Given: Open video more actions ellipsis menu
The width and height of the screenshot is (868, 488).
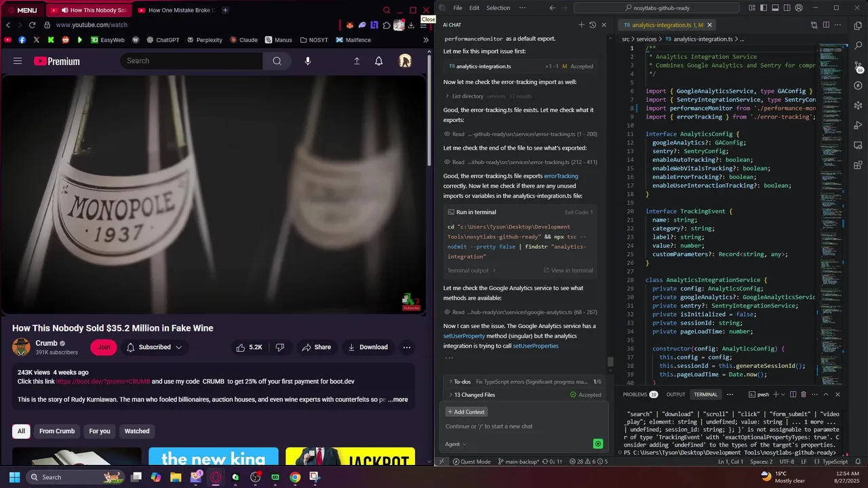Looking at the screenshot, I should point(407,347).
